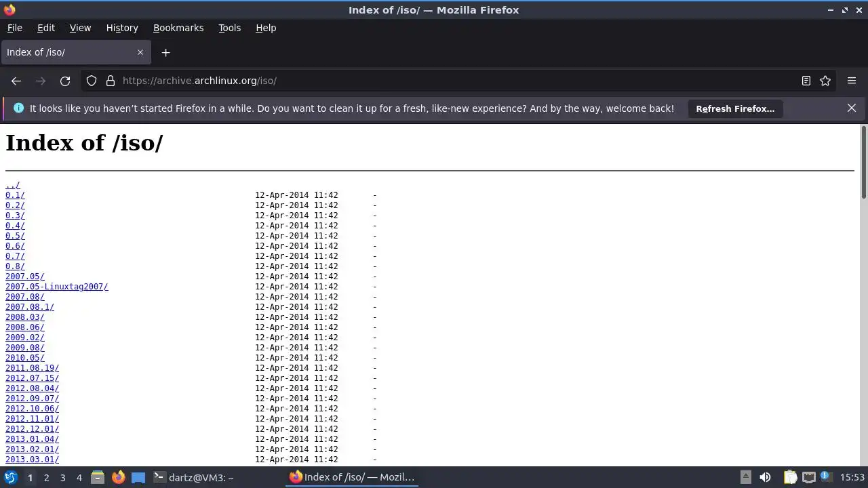Open the 2012.07.15/ directory link
Screen dimensions: 868x488
click(x=32, y=378)
